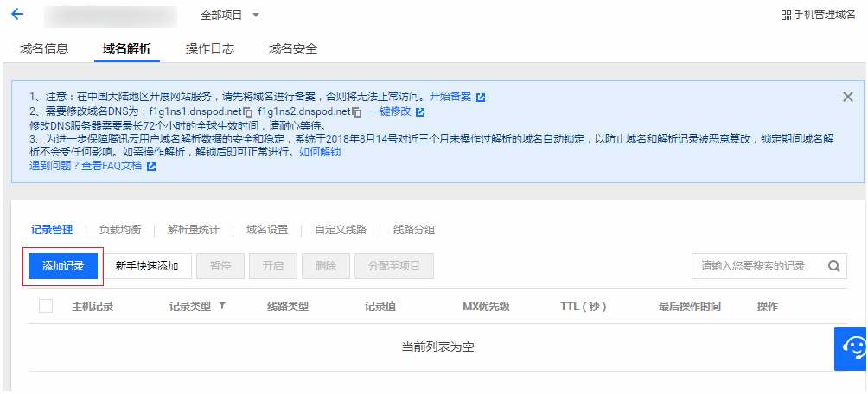The image size is (868, 394).
Task: Click external-link icon beside FAQ文档
Action: pos(151,166)
